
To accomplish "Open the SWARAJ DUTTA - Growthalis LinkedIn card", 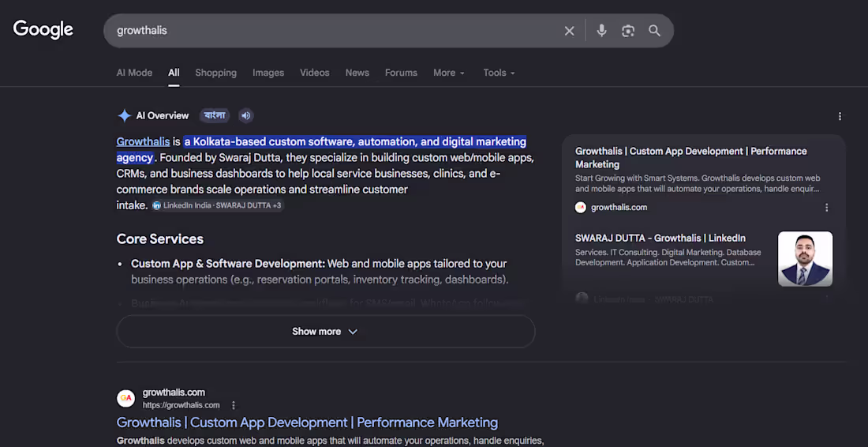I will (x=660, y=239).
